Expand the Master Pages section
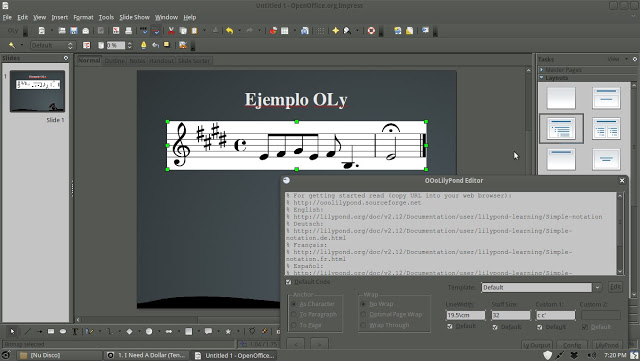This screenshot has height=361, width=640. 542,70
